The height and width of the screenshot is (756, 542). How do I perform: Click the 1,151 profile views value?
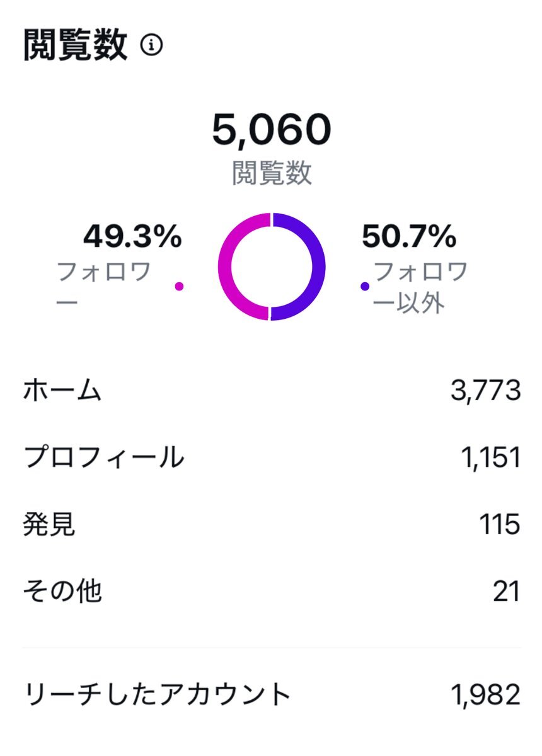(x=490, y=458)
